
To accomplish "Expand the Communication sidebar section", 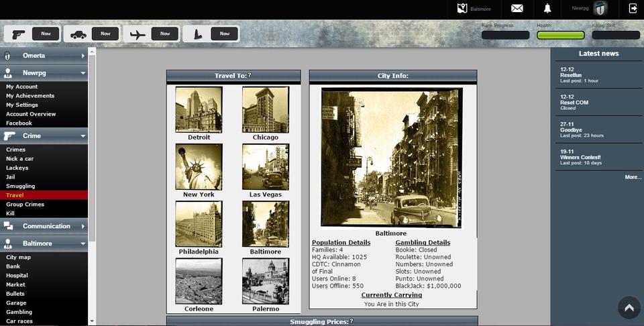I will click(x=44, y=226).
